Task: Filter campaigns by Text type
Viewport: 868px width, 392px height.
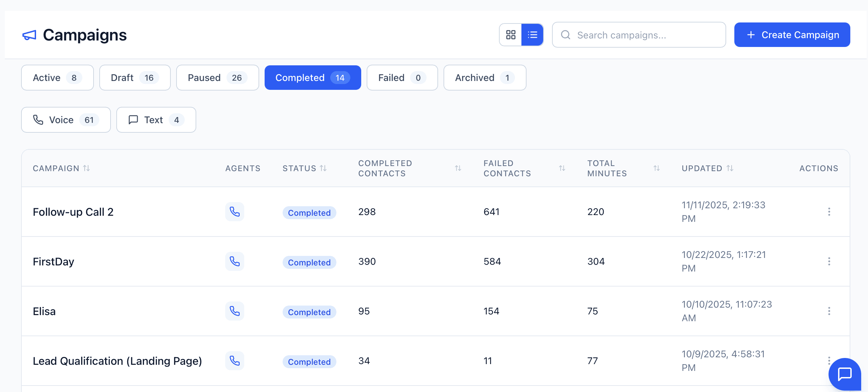Action: [x=156, y=120]
